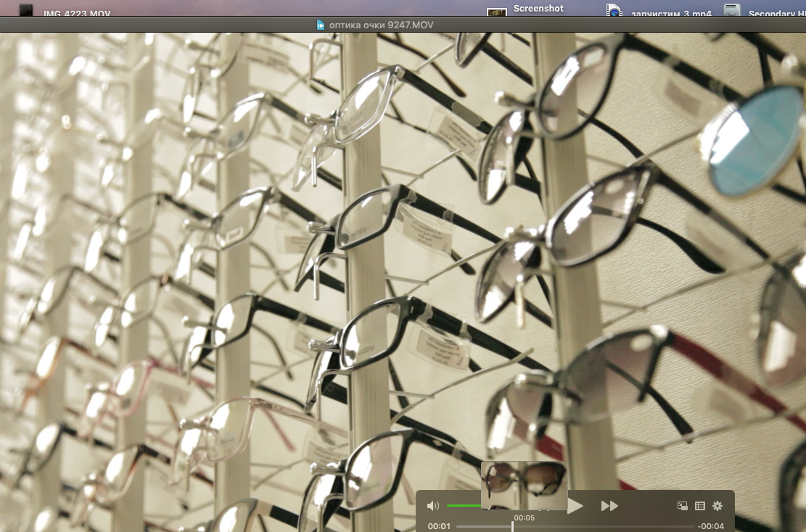Open the playlist list icon
The width and height of the screenshot is (806, 532).
coord(700,506)
